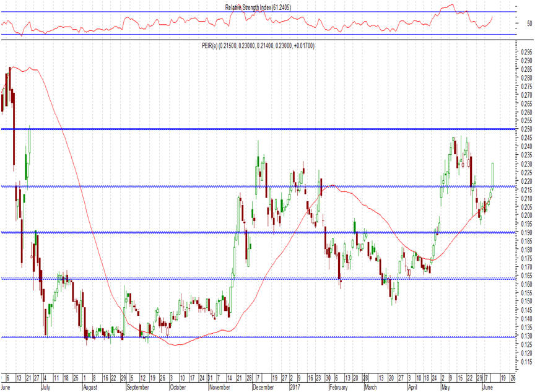
Task: Click the August month label
Action: (x=90, y=388)
